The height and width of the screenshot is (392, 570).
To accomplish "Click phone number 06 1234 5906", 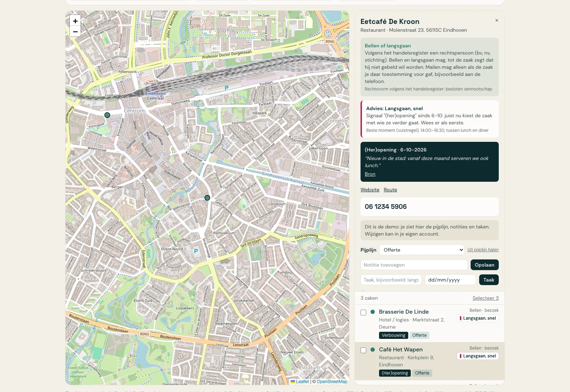I will (x=385, y=207).
